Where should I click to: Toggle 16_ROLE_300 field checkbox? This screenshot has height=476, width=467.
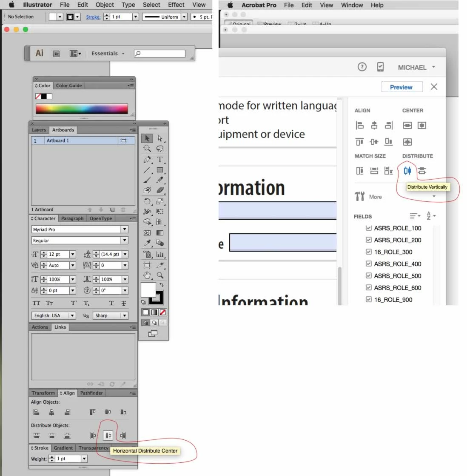click(x=369, y=252)
